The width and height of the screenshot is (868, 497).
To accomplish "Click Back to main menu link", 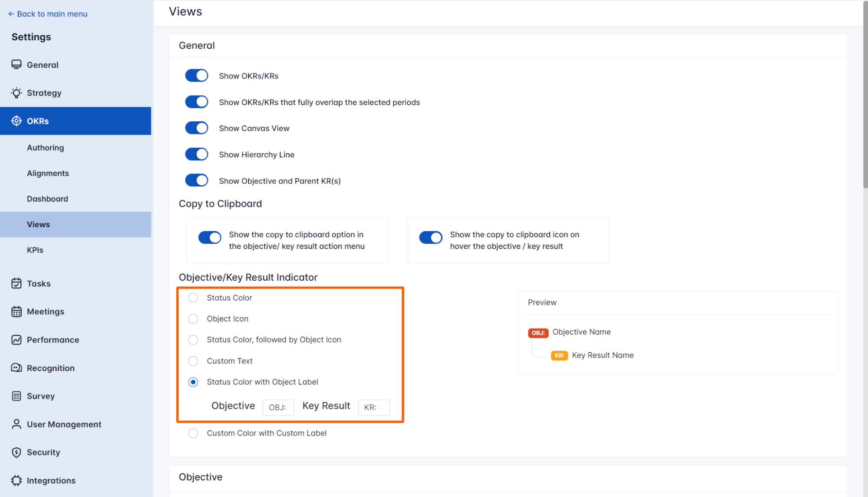I will (48, 14).
